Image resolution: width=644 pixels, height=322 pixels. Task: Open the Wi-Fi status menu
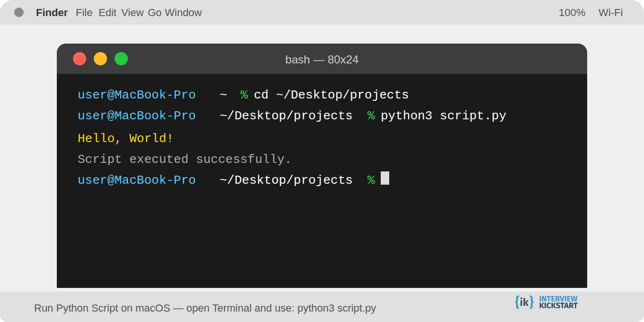tap(610, 13)
